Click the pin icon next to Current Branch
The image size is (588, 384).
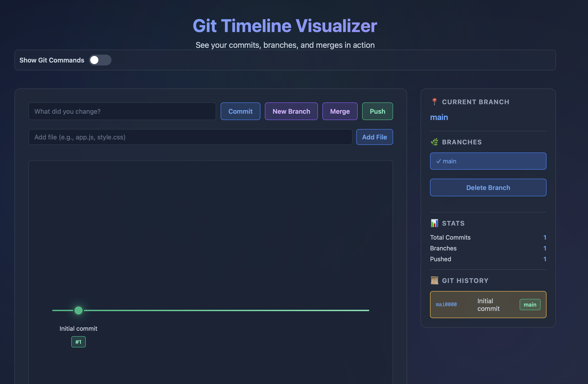pyautogui.click(x=434, y=102)
